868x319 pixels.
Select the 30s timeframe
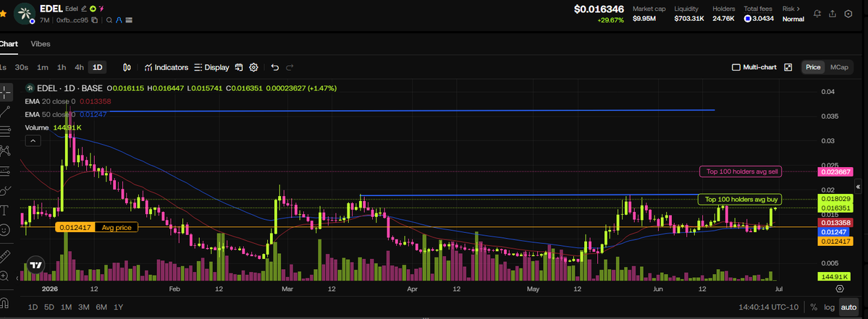(22, 67)
